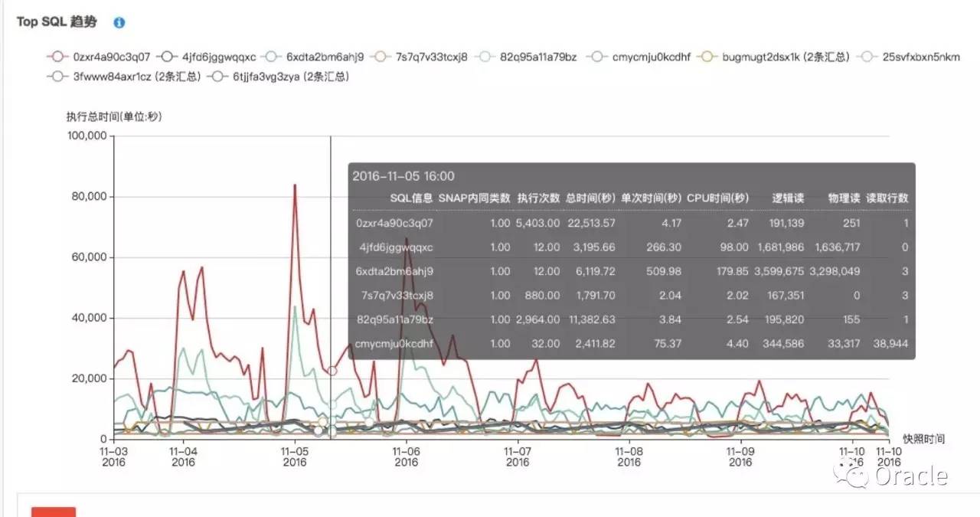This screenshot has height=517, width=980.
Task: Toggle the 3fwww84axr1cz (2条汇总) legend series
Action: (124, 77)
